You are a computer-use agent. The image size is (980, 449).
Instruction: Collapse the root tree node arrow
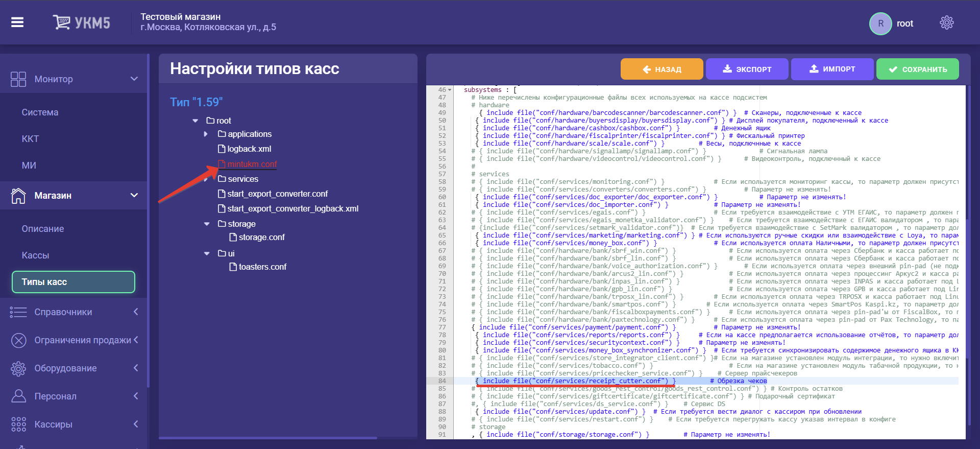pyautogui.click(x=195, y=121)
